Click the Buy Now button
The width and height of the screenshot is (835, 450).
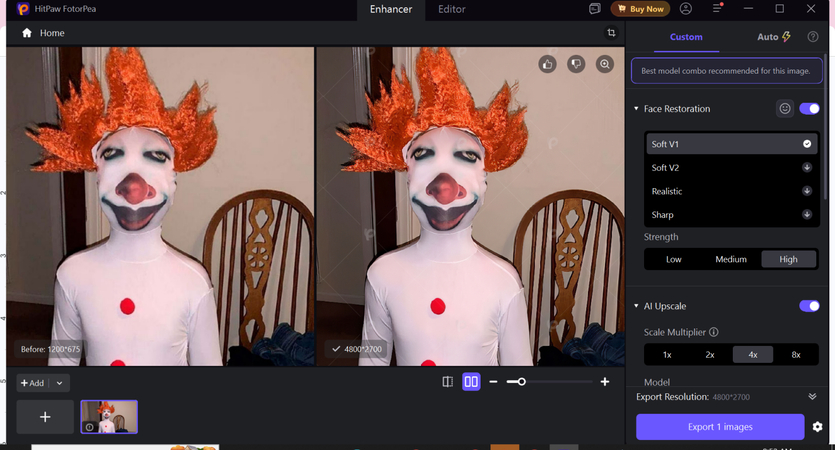click(x=641, y=9)
